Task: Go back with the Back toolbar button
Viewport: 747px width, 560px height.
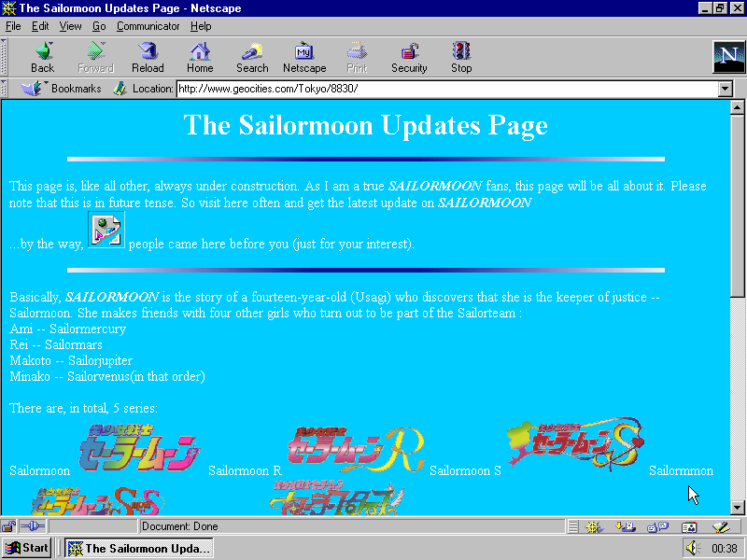Action: click(x=42, y=57)
